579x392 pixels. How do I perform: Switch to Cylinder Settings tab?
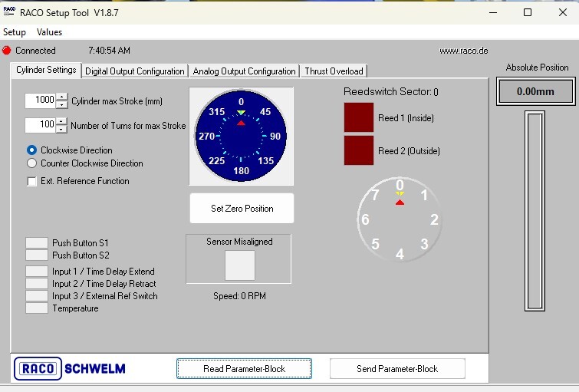(x=46, y=70)
